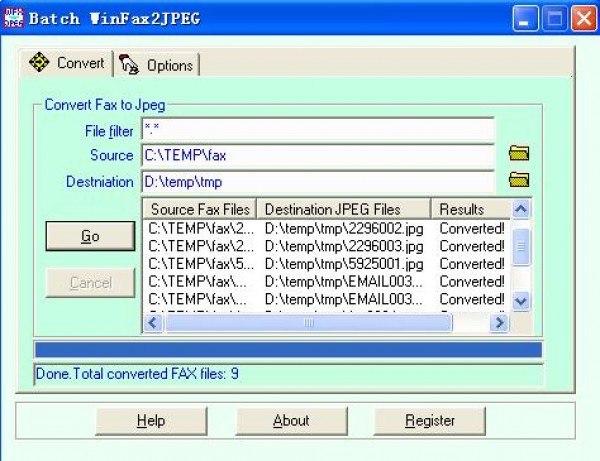Click the horizontal scroll left arrow

153,323
